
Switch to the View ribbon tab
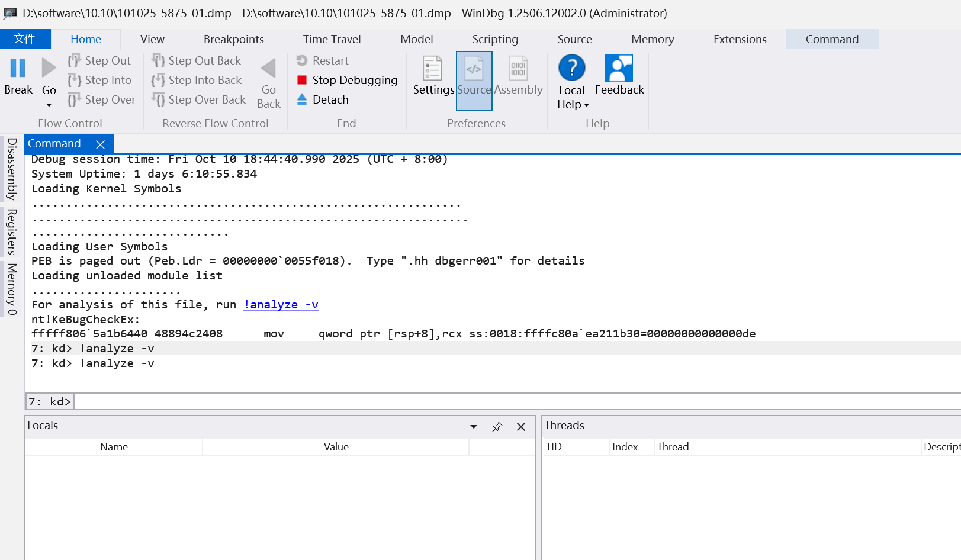click(x=152, y=39)
